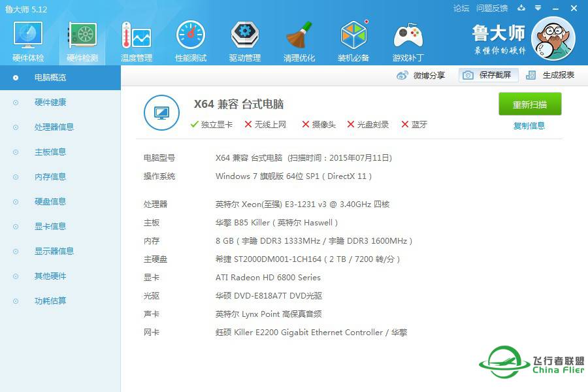Click the 复制信息 copy info link
Viewport: 588px width, 392px height.
(529, 125)
